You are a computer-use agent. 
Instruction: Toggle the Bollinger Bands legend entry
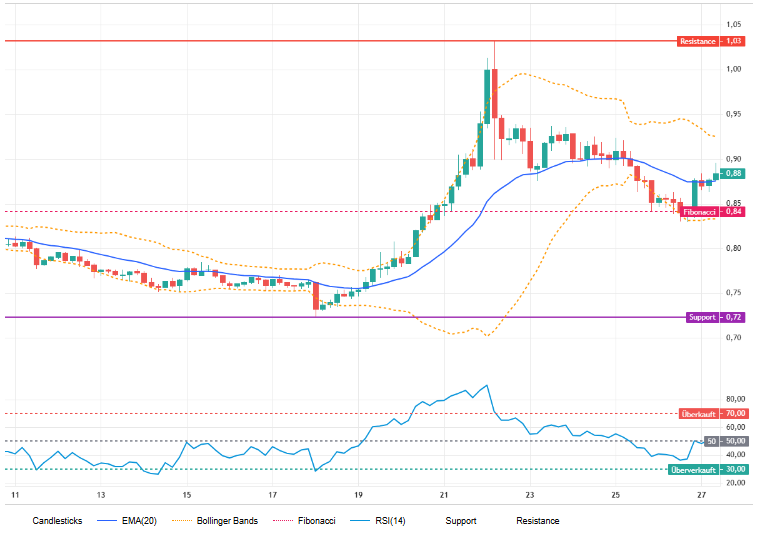(227, 521)
